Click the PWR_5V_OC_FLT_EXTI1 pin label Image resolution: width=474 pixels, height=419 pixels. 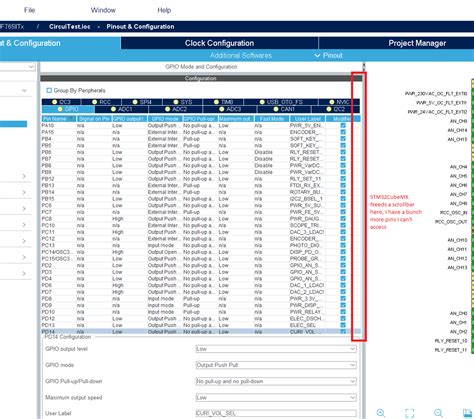pyautogui.click(x=441, y=103)
